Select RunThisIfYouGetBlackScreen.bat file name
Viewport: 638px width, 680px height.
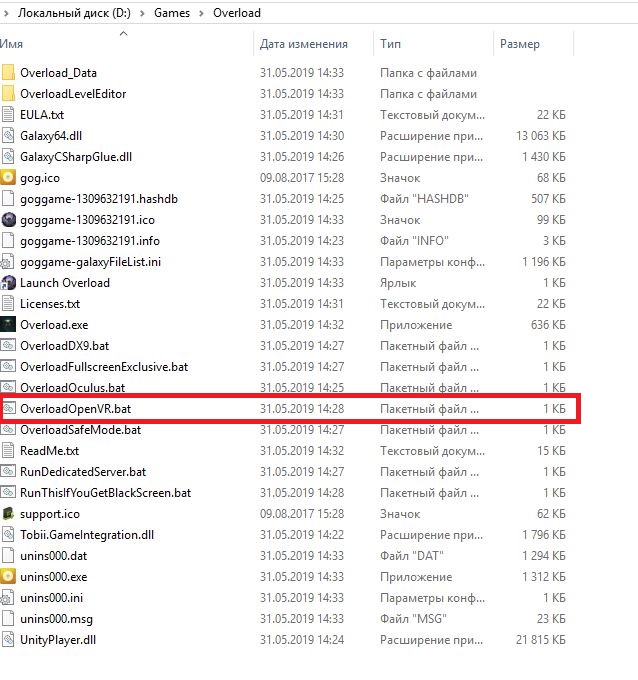point(105,493)
